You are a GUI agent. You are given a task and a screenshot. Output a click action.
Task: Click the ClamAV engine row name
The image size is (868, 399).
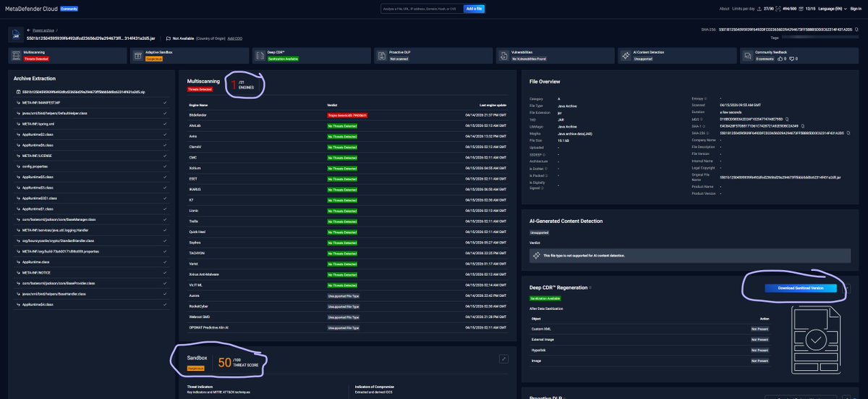click(x=194, y=146)
